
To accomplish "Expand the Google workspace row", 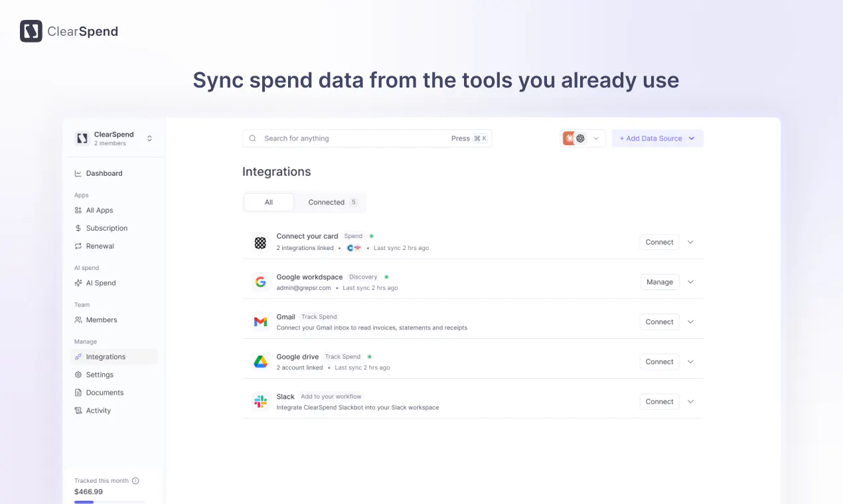I will [x=690, y=282].
